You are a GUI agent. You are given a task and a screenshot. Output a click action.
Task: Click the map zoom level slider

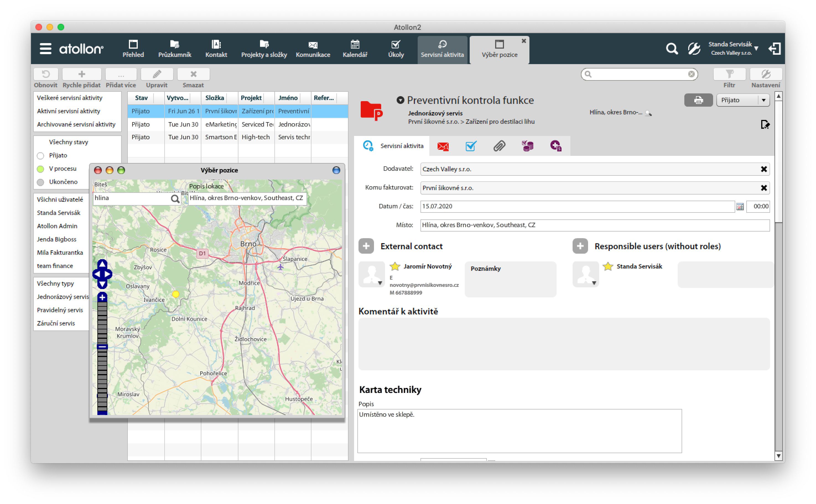tap(102, 347)
